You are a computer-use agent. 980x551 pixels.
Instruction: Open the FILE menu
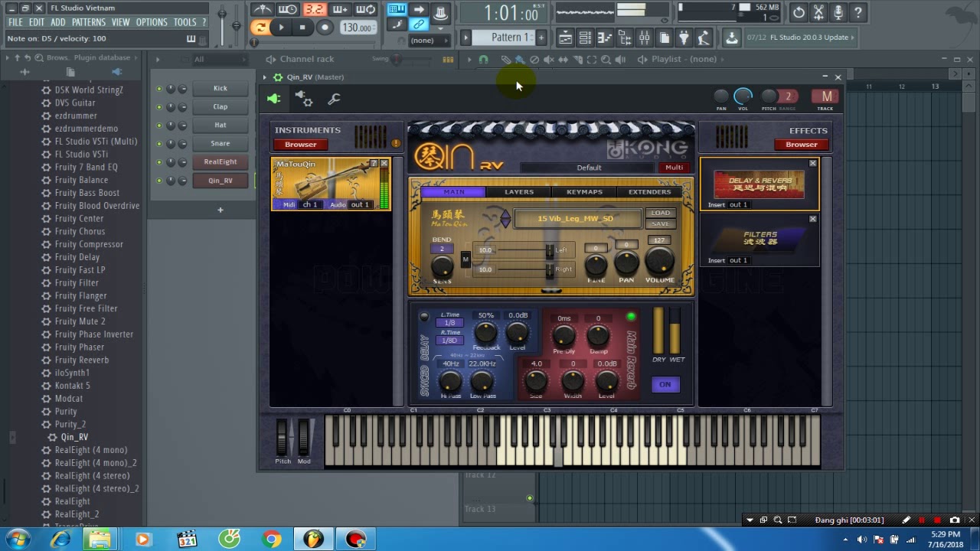[x=15, y=22]
